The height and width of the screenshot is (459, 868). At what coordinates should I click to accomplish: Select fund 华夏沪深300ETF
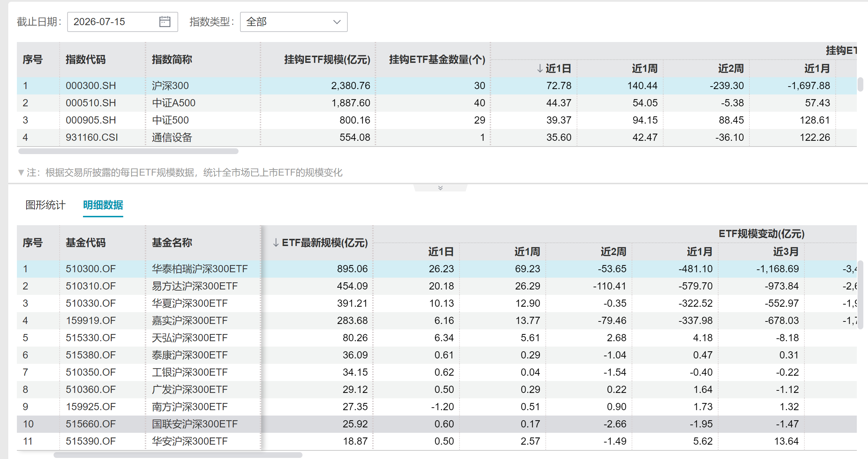190,303
